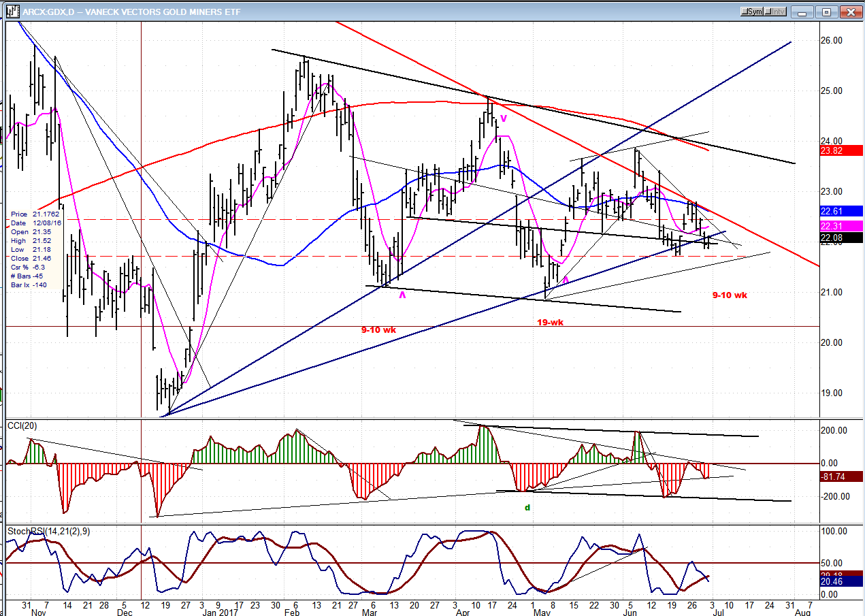865x616 pixels.
Task: Select the 20.46 StochRSI value tag
Action: coord(843,581)
